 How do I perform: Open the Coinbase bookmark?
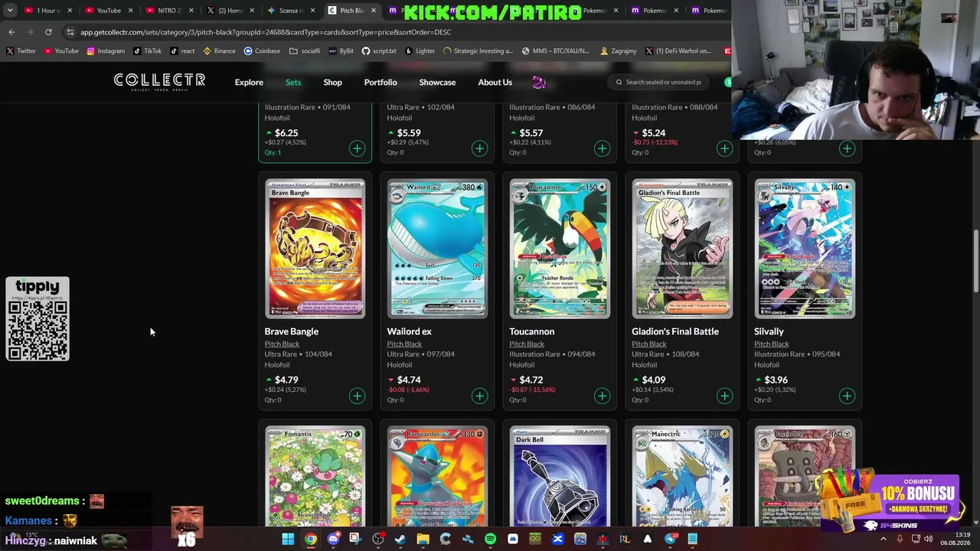(x=262, y=51)
